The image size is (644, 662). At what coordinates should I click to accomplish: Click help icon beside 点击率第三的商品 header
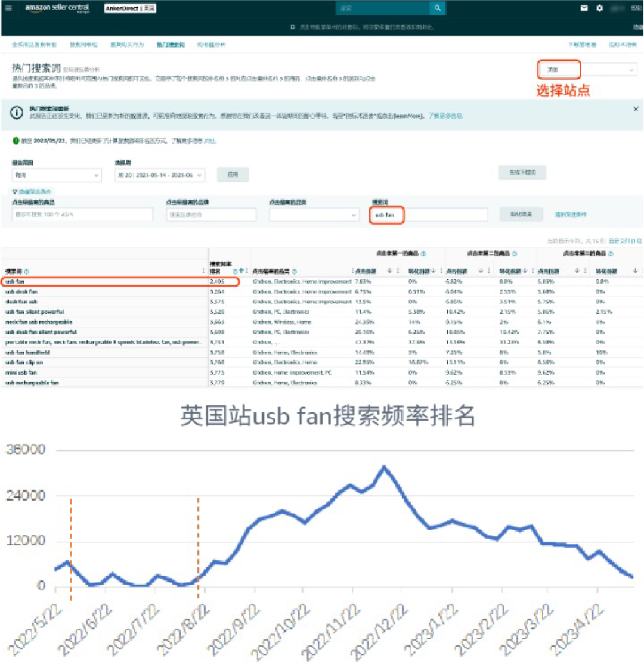click(611, 254)
